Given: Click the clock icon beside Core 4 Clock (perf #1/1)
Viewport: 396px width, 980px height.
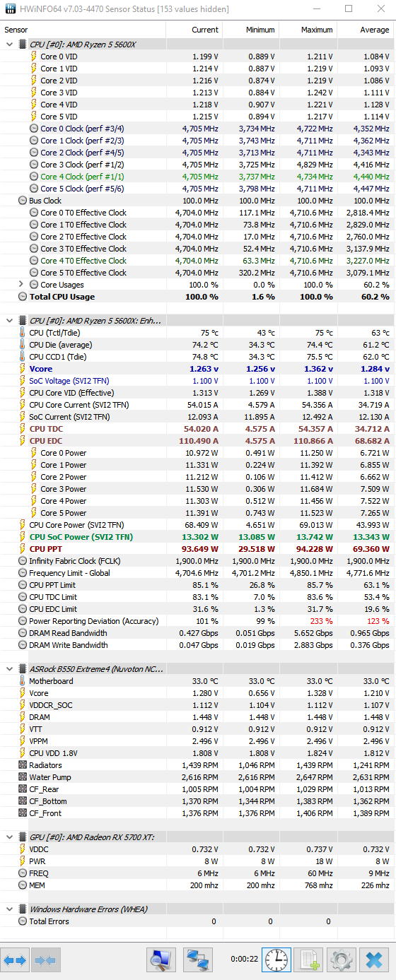Looking at the screenshot, I should tap(34, 176).
